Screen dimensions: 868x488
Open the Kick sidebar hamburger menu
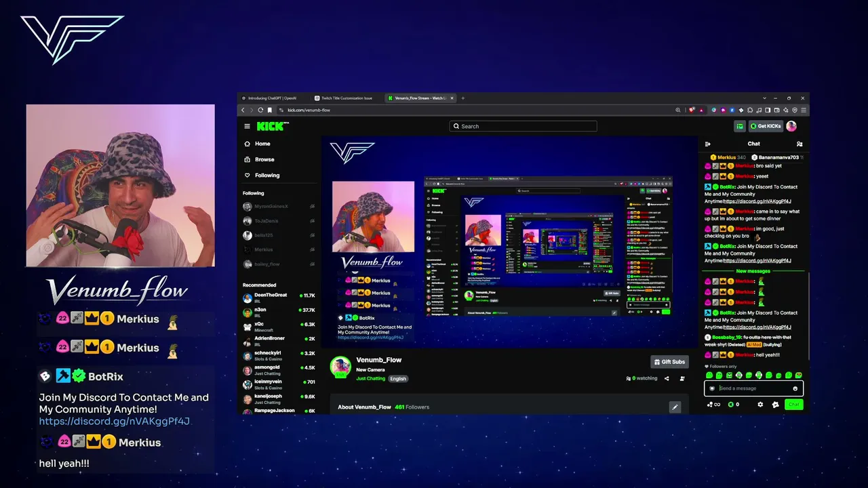click(248, 126)
